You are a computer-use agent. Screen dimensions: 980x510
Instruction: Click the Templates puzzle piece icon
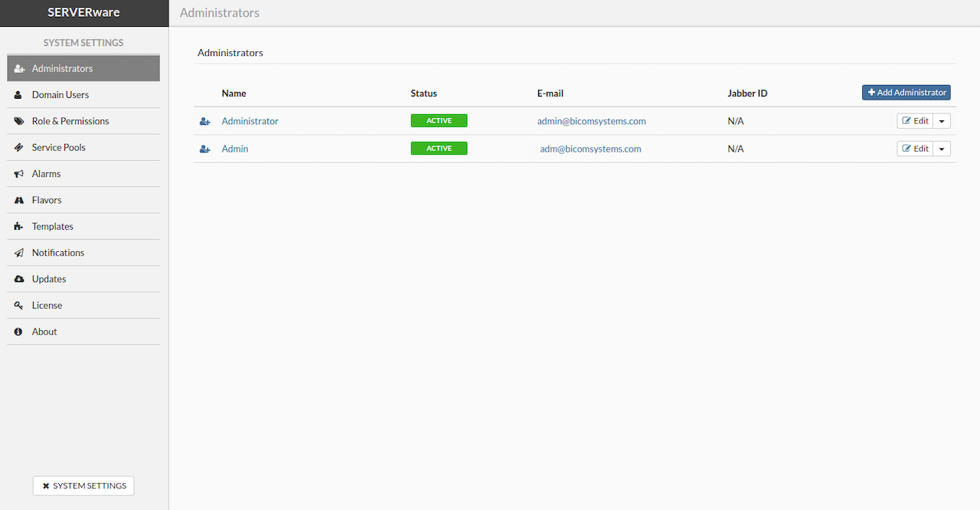[x=19, y=227]
